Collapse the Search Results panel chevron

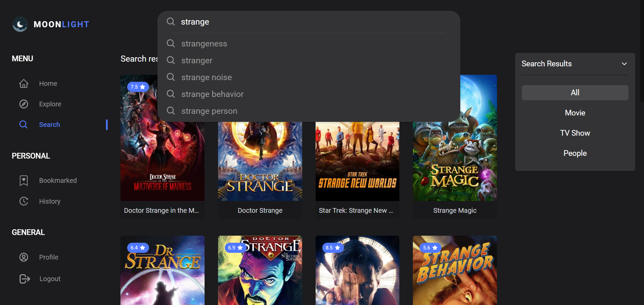point(624,64)
